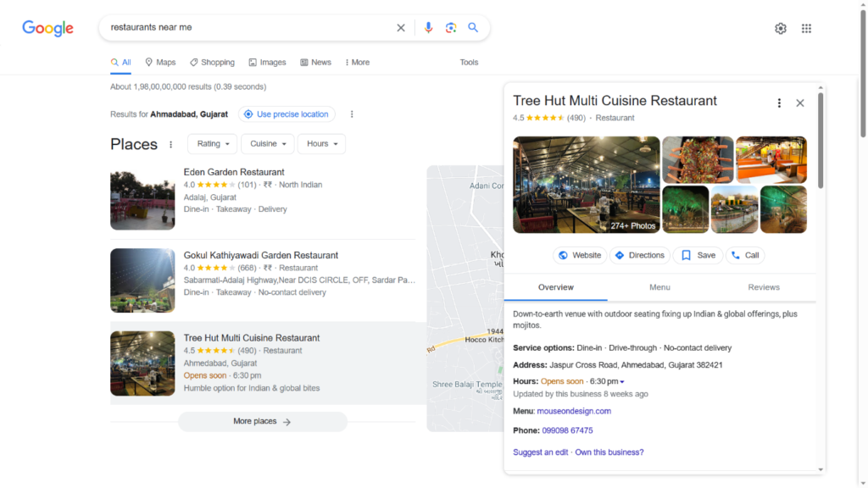Screen dimensions: 868x488
Task: Open the food dish photo in panel
Action: [x=698, y=160]
